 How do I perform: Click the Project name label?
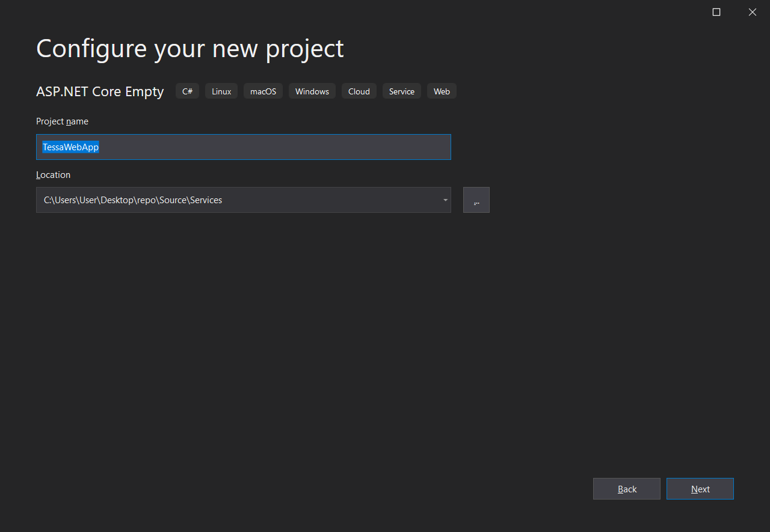[62, 121]
